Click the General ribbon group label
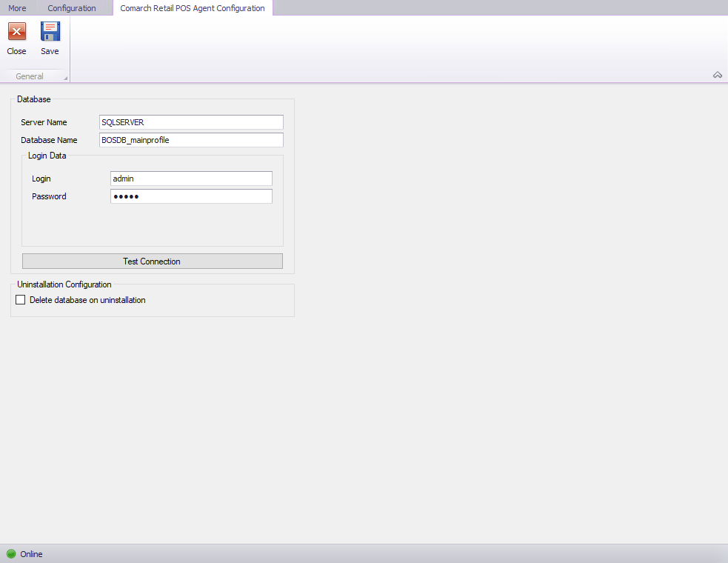This screenshot has width=728, height=563. (x=29, y=76)
